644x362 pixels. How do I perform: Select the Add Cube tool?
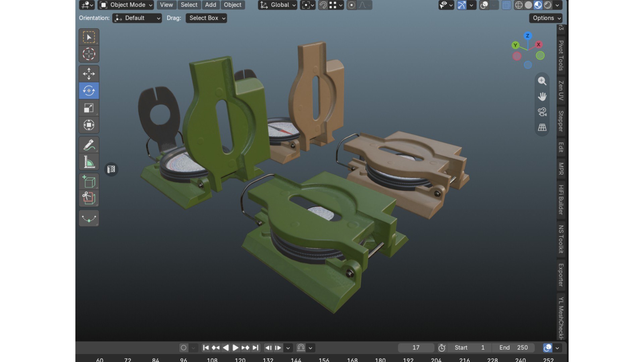click(89, 182)
